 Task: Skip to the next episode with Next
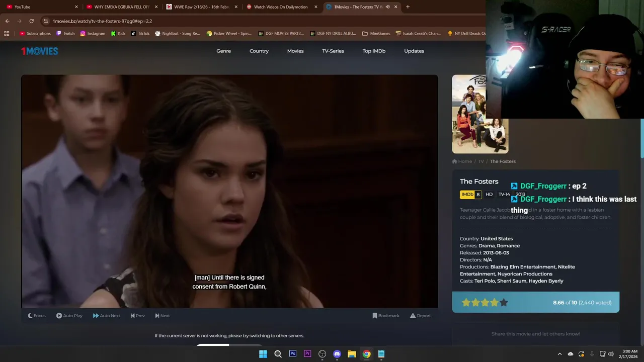162,316
